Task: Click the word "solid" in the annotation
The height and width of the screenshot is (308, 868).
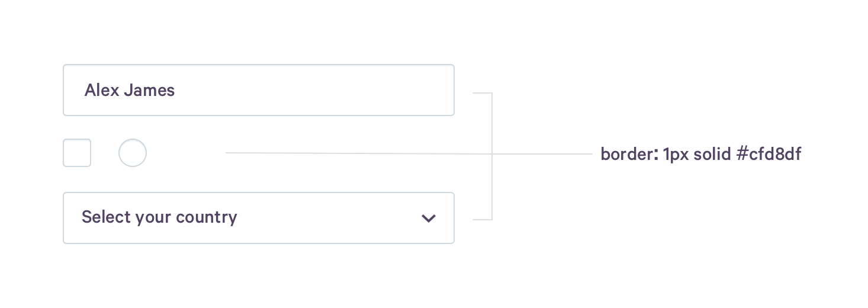Action: (x=712, y=155)
